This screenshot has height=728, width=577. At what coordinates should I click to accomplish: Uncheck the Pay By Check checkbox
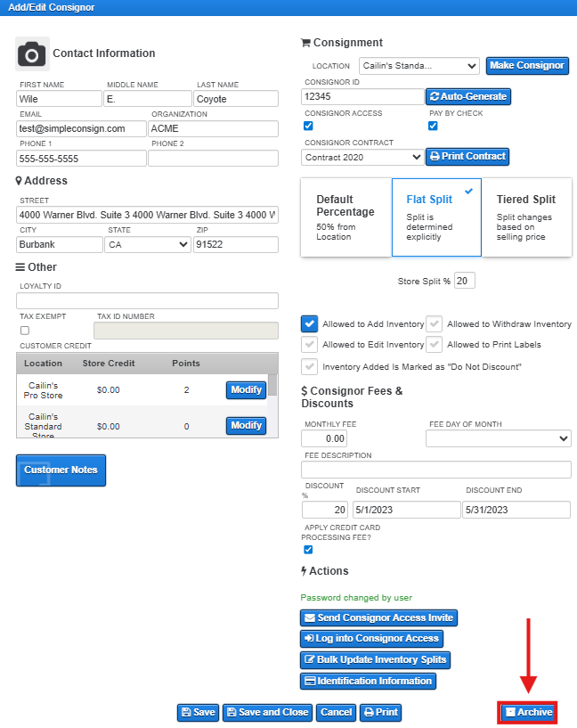point(433,126)
